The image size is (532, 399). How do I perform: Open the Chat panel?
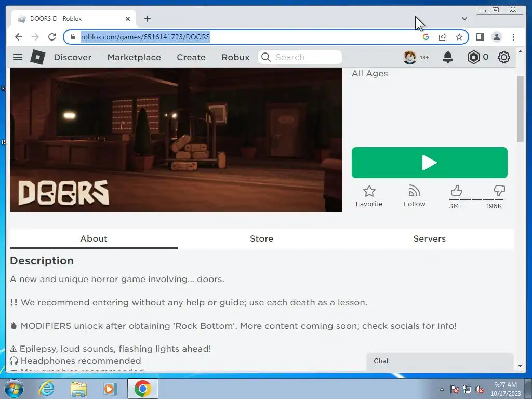pyautogui.click(x=440, y=361)
